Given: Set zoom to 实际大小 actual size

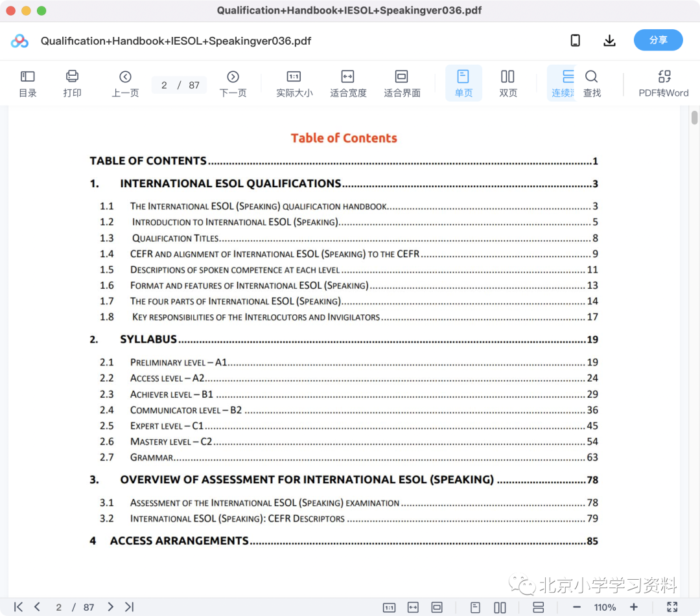Looking at the screenshot, I should pos(294,84).
